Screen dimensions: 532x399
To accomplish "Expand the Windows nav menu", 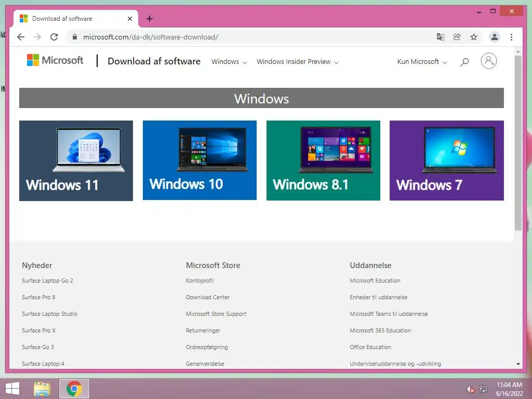I will (229, 62).
